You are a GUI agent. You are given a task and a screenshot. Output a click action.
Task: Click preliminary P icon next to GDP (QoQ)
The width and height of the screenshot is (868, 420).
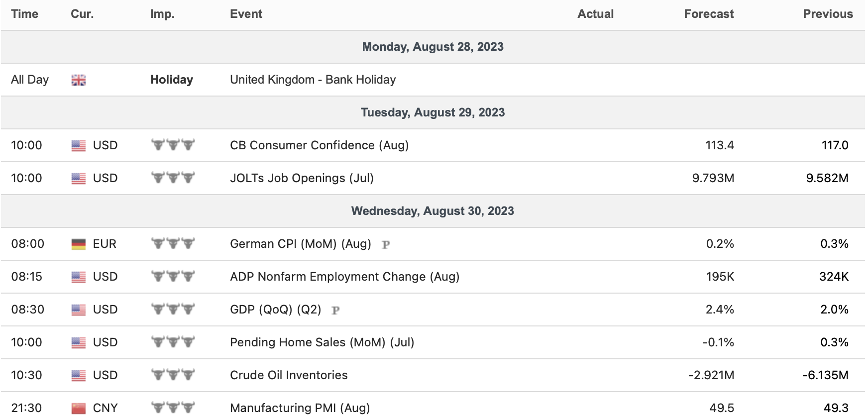336,310
